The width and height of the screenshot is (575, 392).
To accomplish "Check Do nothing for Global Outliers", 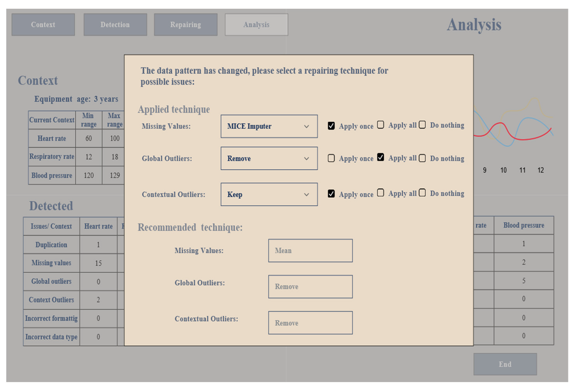I will 422,158.
